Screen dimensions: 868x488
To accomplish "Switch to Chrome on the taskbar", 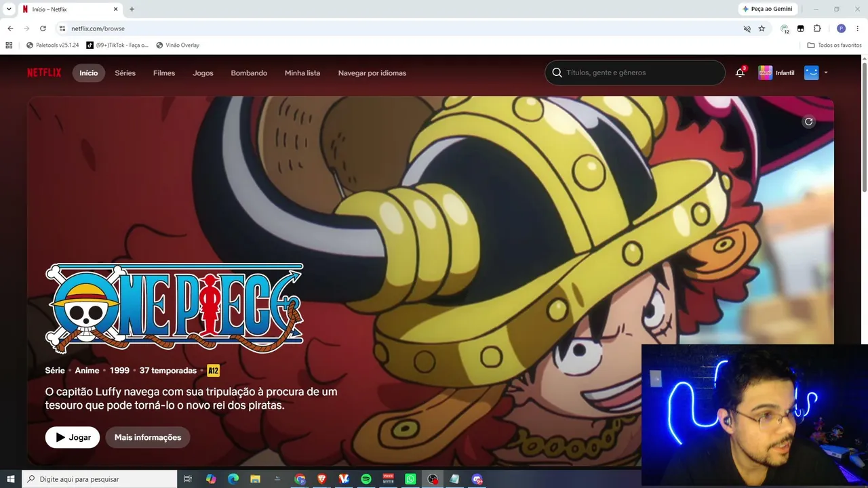I will coord(300,479).
